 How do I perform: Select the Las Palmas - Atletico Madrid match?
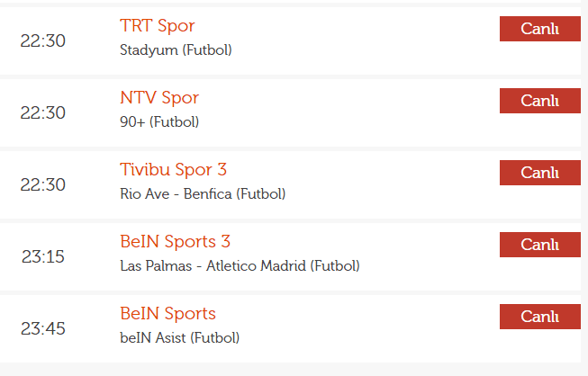(240, 266)
